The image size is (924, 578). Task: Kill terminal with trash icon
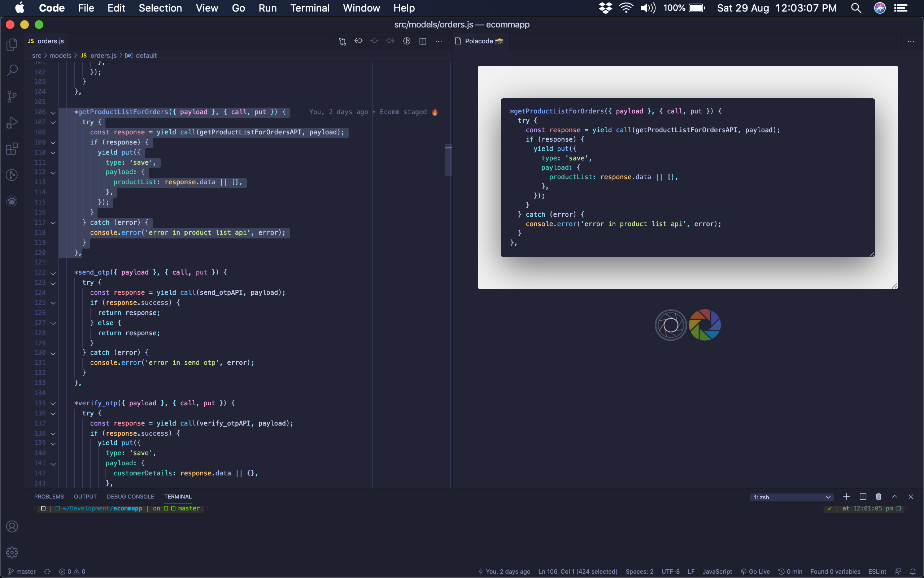pos(879,497)
